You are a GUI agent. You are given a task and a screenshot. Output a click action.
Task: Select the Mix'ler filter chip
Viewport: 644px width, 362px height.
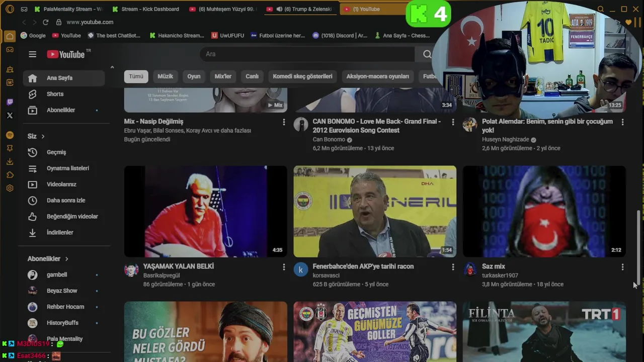point(223,76)
